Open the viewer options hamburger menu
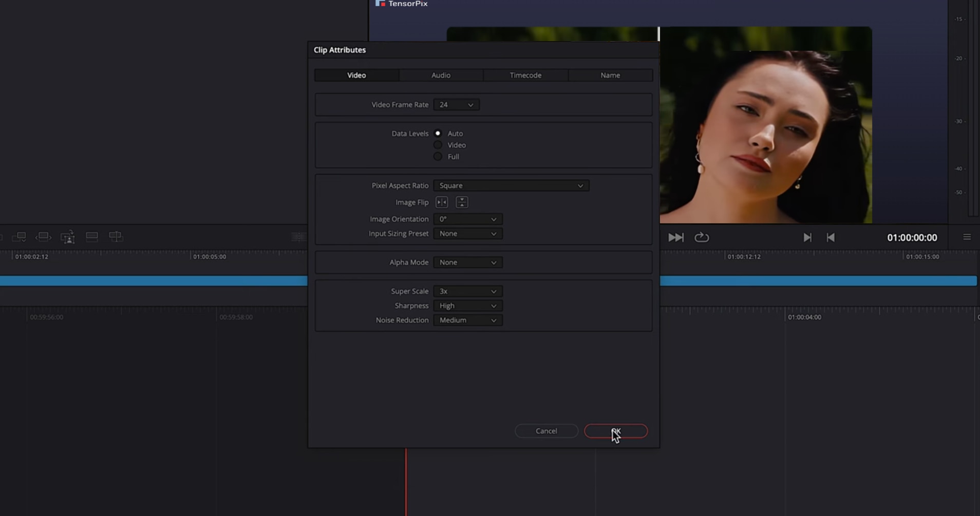Image resolution: width=980 pixels, height=516 pixels. [967, 237]
